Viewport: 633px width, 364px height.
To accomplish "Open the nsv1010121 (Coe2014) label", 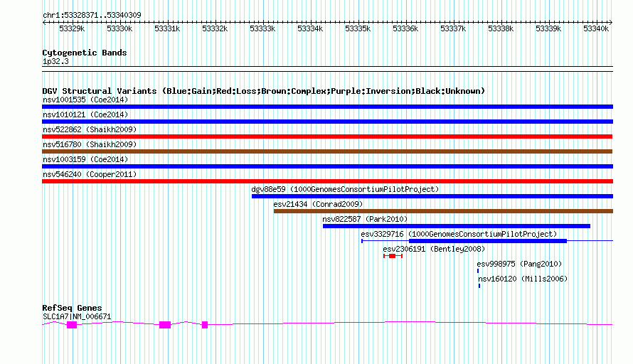I will 85,114.
